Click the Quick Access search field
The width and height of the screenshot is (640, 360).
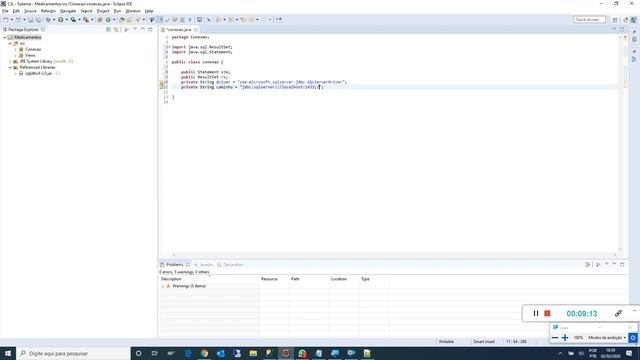589,20
